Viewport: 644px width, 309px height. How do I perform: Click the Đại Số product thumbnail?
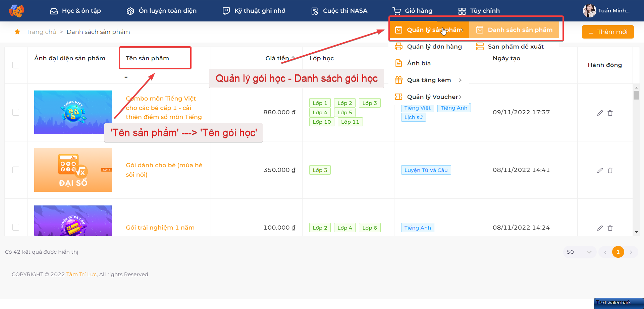[73, 170]
